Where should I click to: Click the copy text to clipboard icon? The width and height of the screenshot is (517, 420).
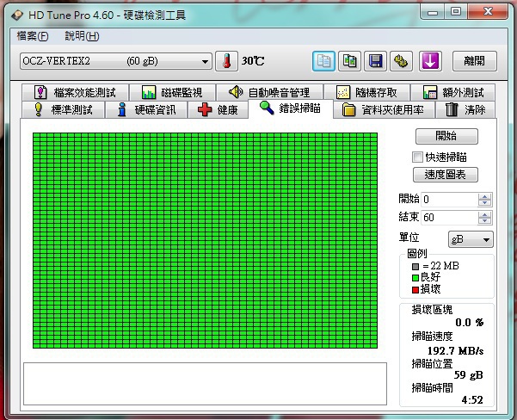324,61
